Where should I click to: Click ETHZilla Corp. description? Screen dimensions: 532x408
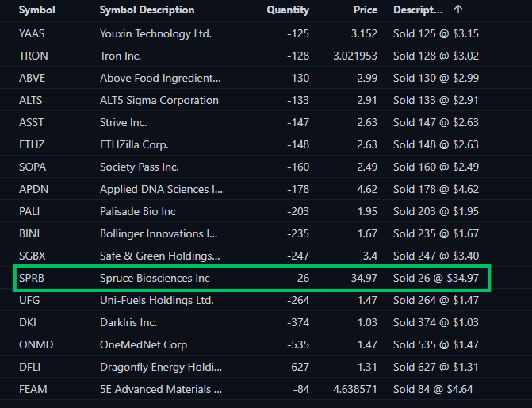[x=134, y=144]
